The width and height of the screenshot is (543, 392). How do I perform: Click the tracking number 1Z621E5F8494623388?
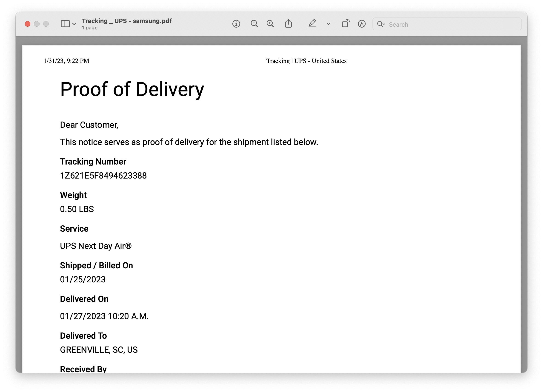(103, 176)
